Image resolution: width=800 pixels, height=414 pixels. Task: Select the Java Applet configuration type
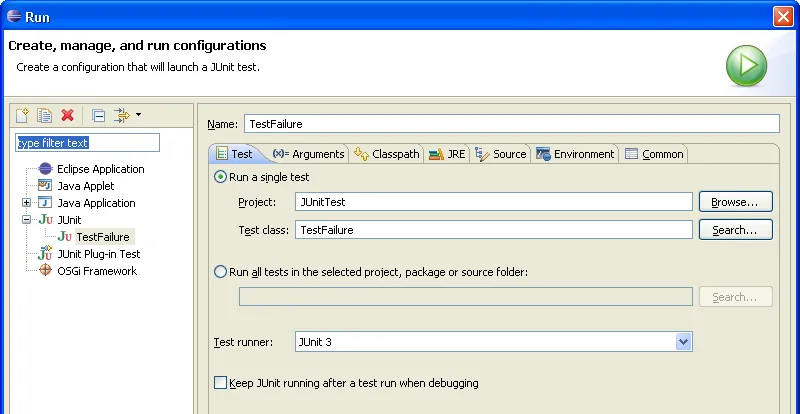[86, 186]
